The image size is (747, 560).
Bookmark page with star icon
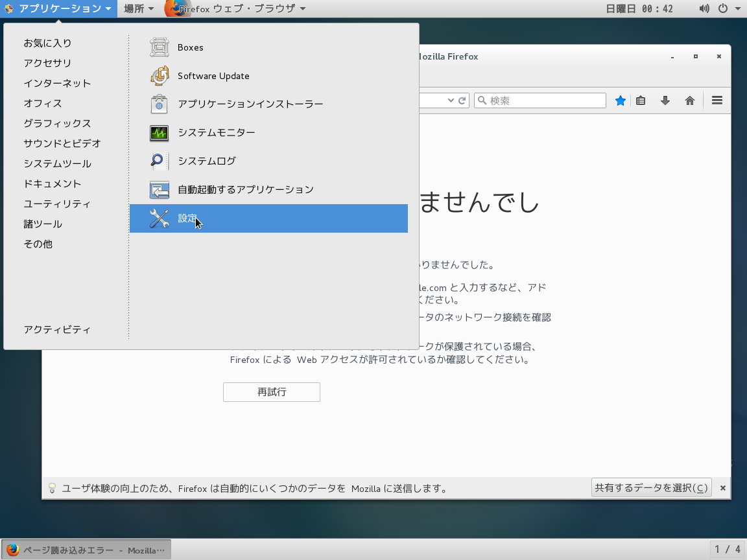[x=621, y=100]
